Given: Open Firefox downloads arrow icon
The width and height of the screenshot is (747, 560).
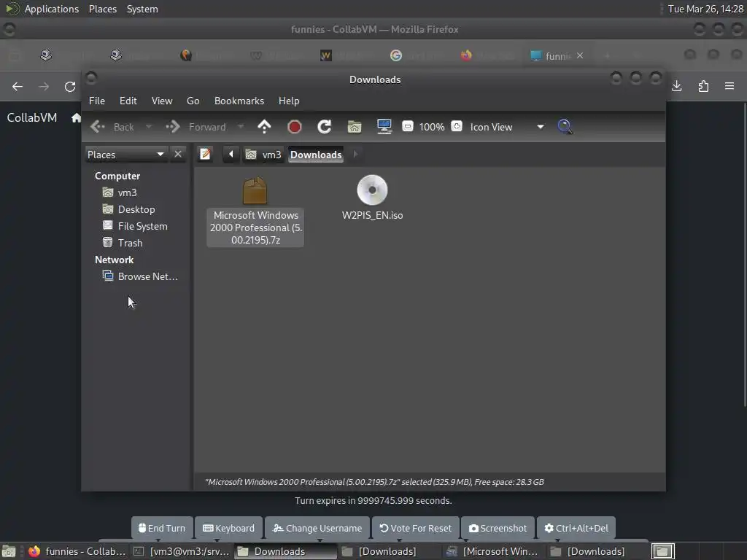Looking at the screenshot, I should pos(676,86).
